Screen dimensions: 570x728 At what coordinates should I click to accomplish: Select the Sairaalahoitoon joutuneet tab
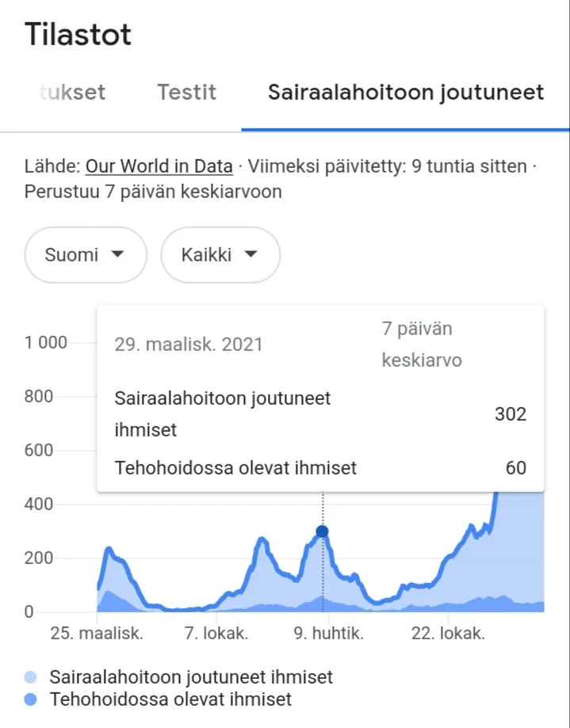tap(405, 93)
